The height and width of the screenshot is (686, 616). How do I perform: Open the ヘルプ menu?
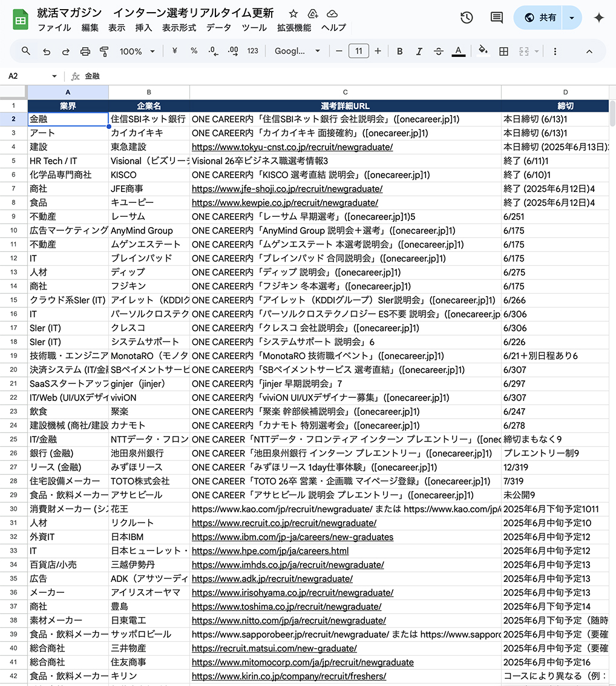click(333, 28)
